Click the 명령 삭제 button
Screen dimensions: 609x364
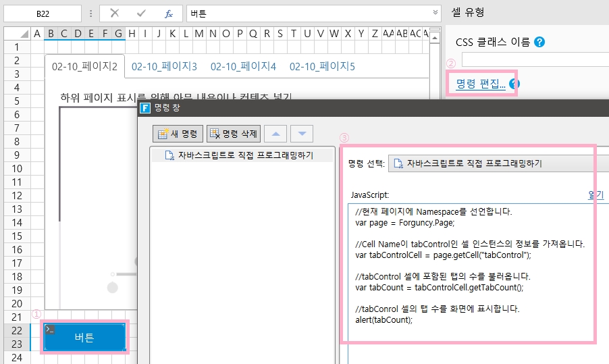[x=233, y=134]
